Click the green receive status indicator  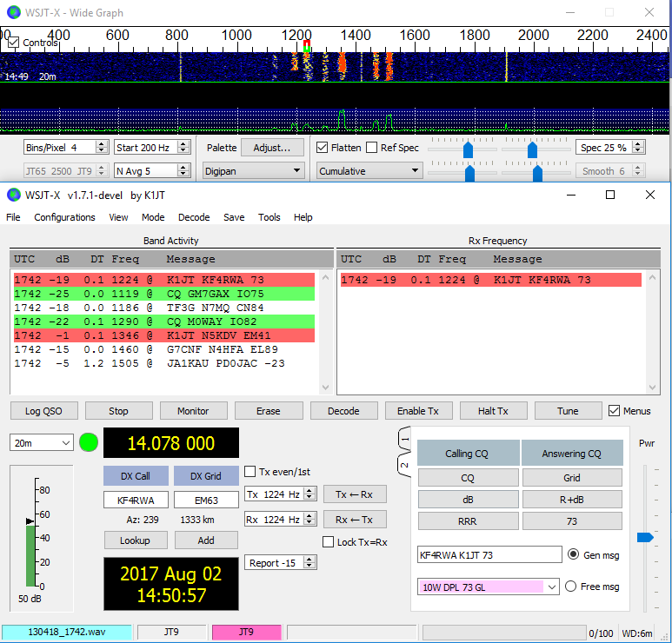(x=89, y=442)
